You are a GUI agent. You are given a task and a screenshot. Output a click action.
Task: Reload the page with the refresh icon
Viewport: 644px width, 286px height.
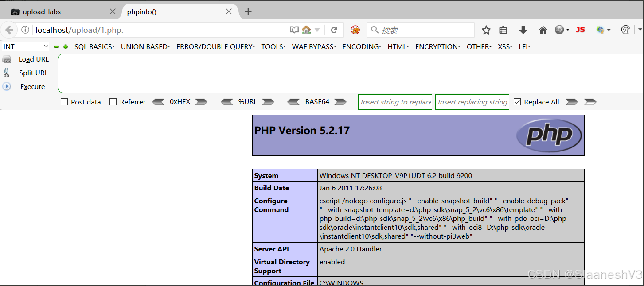tap(334, 30)
